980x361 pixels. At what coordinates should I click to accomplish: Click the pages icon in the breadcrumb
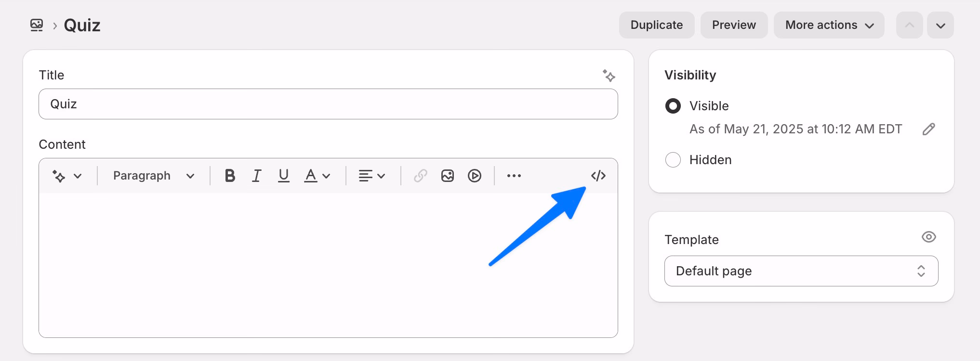coord(37,25)
